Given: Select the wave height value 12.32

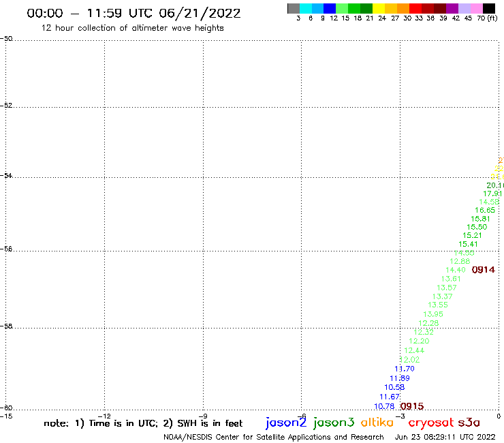Looking at the screenshot, I should pos(424,332).
